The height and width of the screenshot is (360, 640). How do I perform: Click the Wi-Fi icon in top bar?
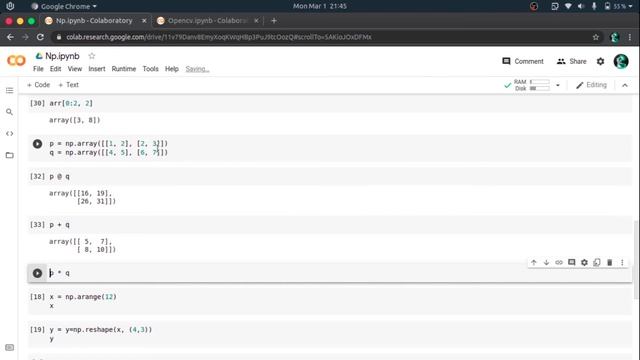pyautogui.click(x=568, y=6)
